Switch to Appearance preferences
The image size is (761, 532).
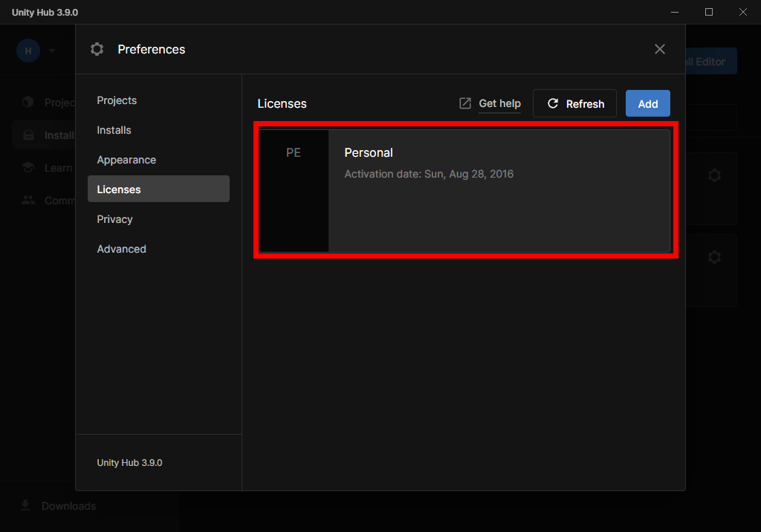[158, 160]
